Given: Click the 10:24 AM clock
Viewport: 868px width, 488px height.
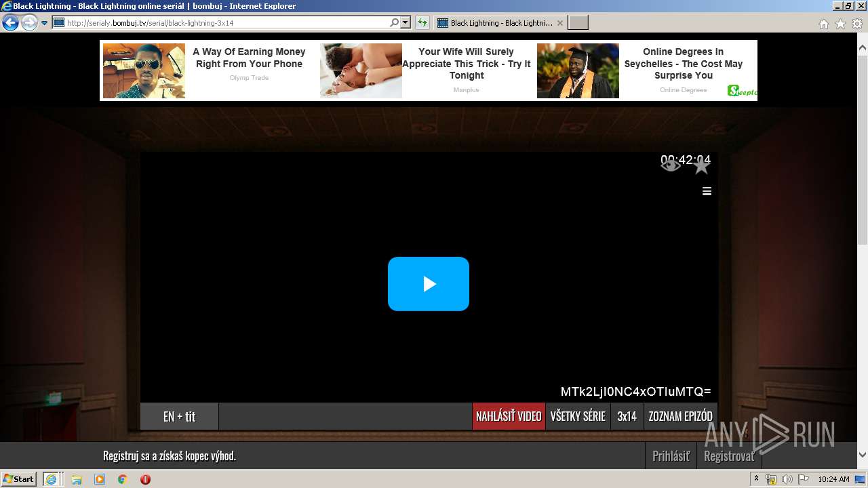Looking at the screenshot, I should (x=833, y=479).
